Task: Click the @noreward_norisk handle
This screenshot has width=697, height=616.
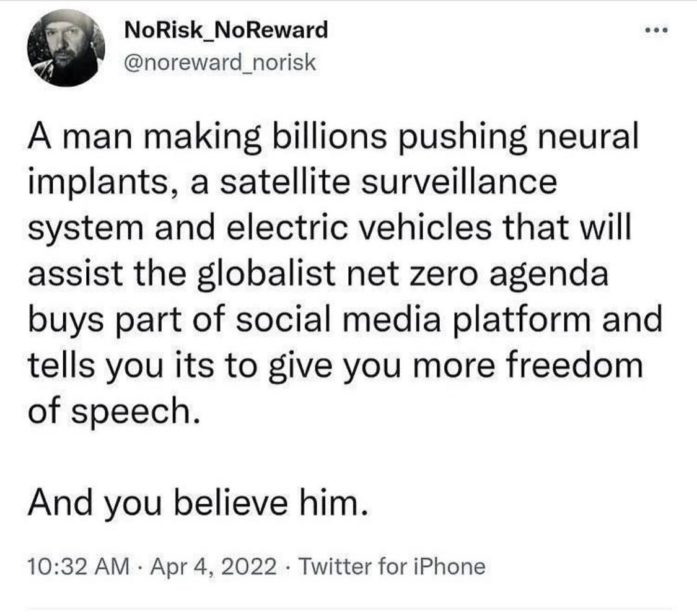Action: pyautogui.click(x=221, y=62)
